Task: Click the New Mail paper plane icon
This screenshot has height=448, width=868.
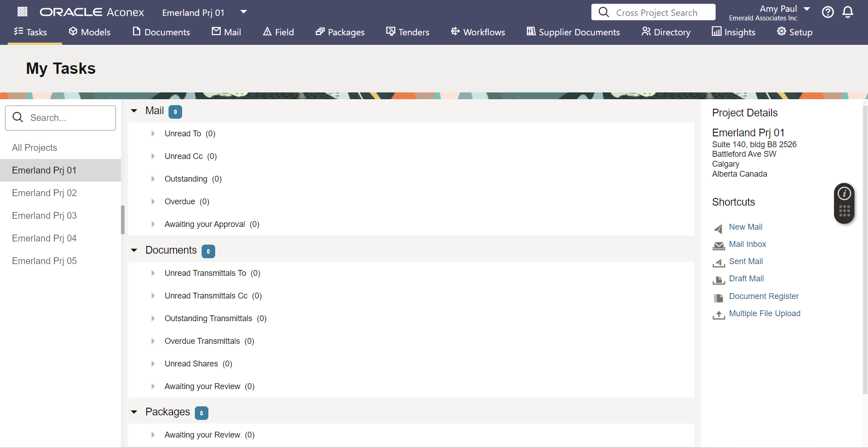Action: [x=719, y=228]
